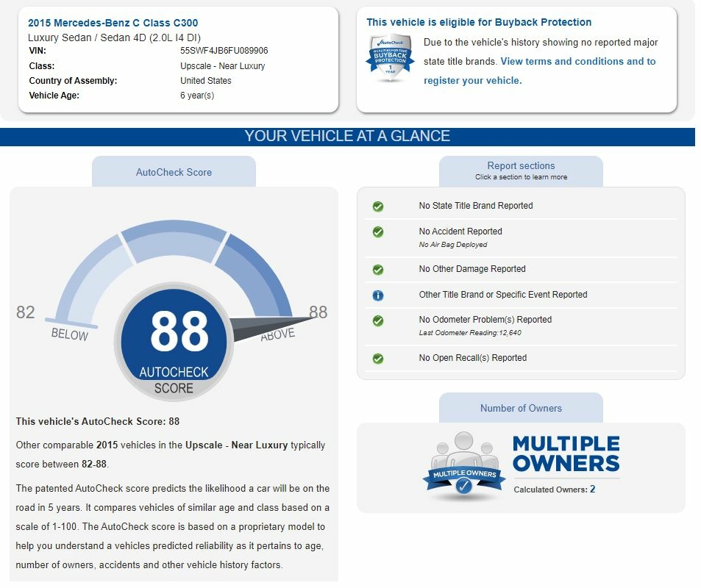Click green check beside No Other Damage Reported
Image resolution: width=701 pixels, height=588 pixels.
click(378, 270)
